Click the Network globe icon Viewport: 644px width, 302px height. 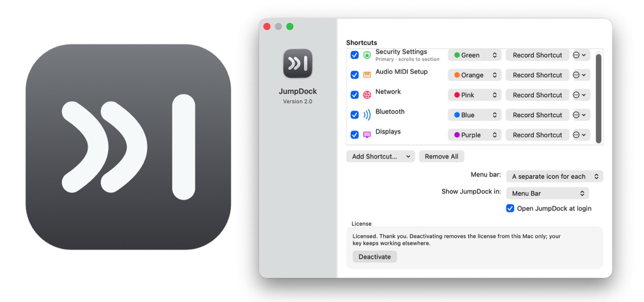pos(367,95)
